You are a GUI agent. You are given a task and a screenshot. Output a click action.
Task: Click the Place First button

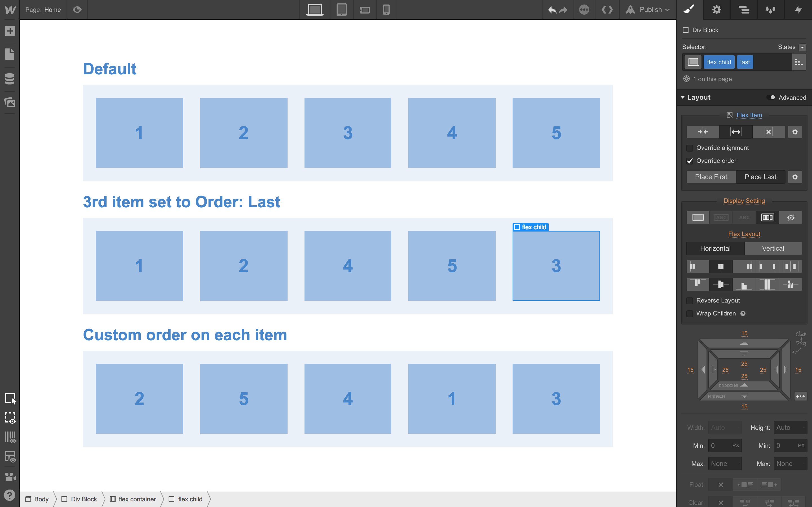pos(711,177)
